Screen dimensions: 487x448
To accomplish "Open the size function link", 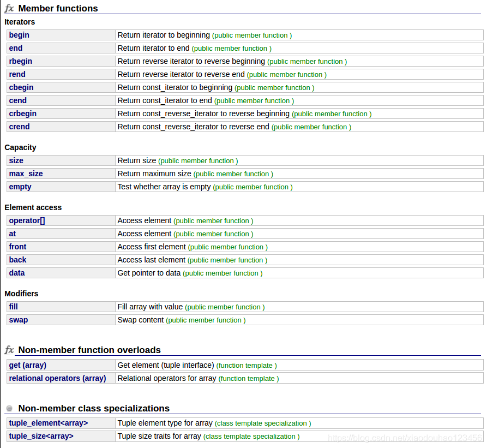I will pos(16,160).
